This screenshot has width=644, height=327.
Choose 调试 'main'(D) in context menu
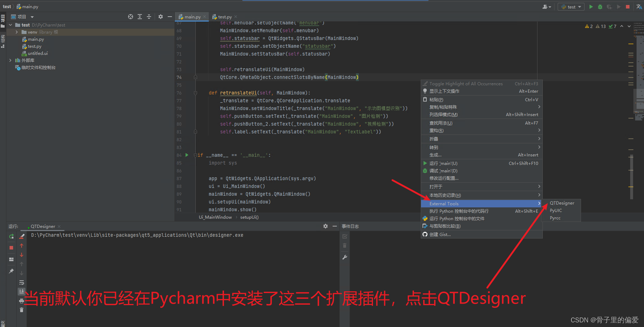481,171
